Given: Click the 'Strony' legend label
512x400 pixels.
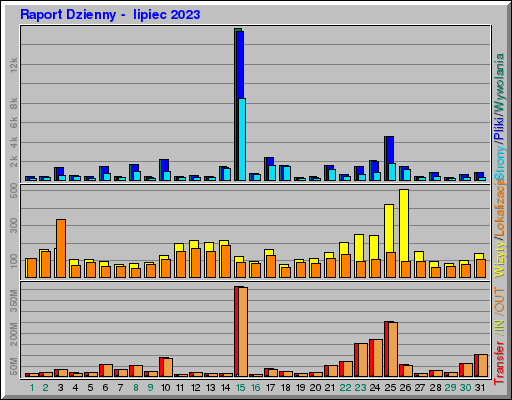Looking at the screenshot, I should tap(500, 163).
